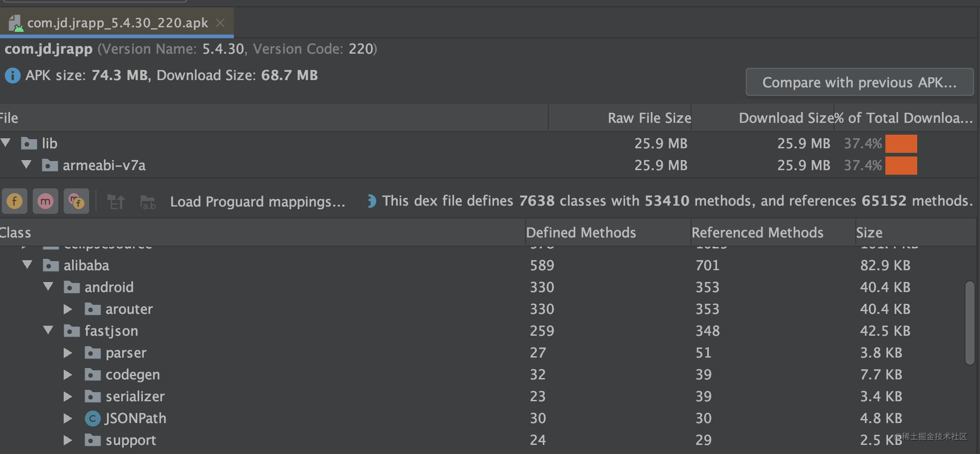The height and width of the screenshot is (454, 980).
Task: Sort by Class column header
Action: (262, 232)
